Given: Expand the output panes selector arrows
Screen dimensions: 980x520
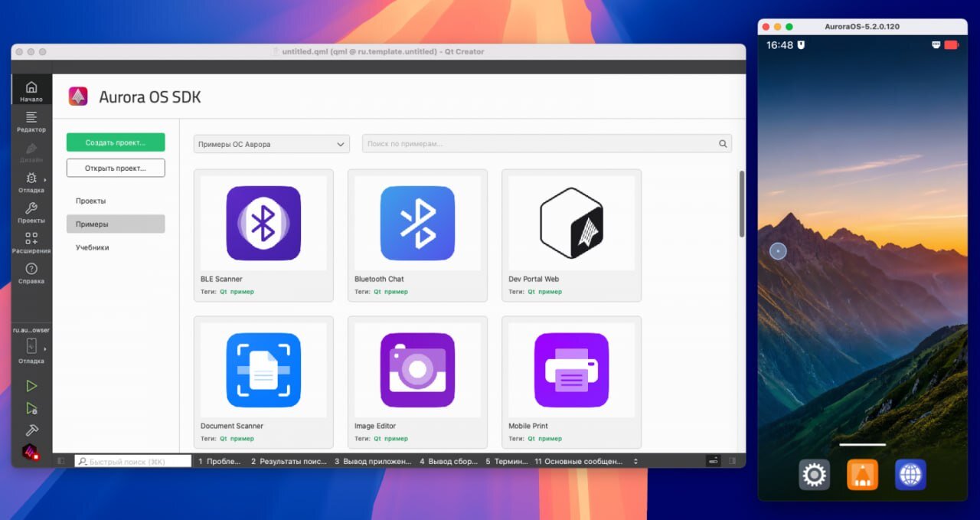Looking at the screenshot, I should pos(635,461).
